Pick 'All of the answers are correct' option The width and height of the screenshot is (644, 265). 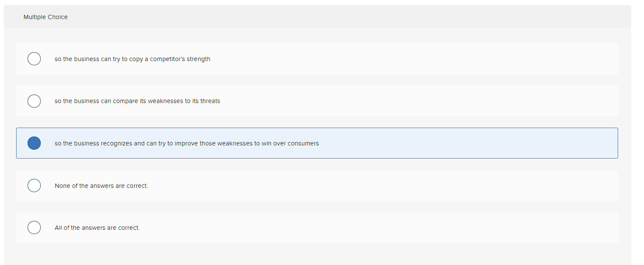(x=97, y=227)
